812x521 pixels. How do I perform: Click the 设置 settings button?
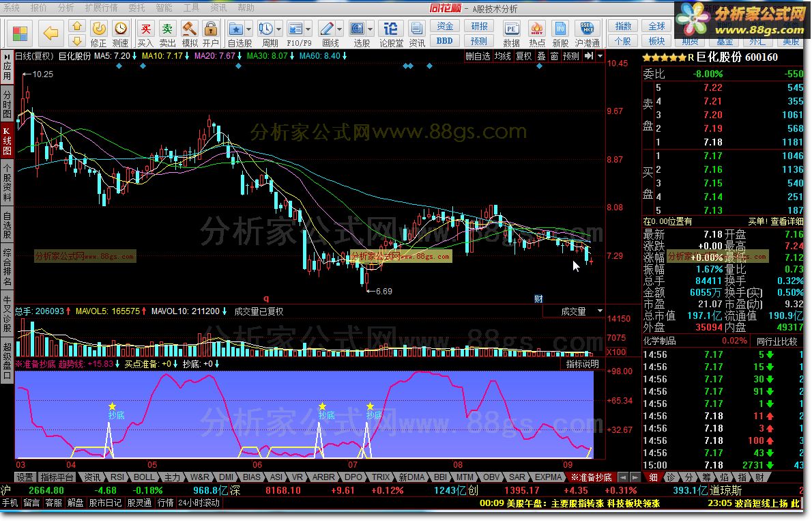25,477
